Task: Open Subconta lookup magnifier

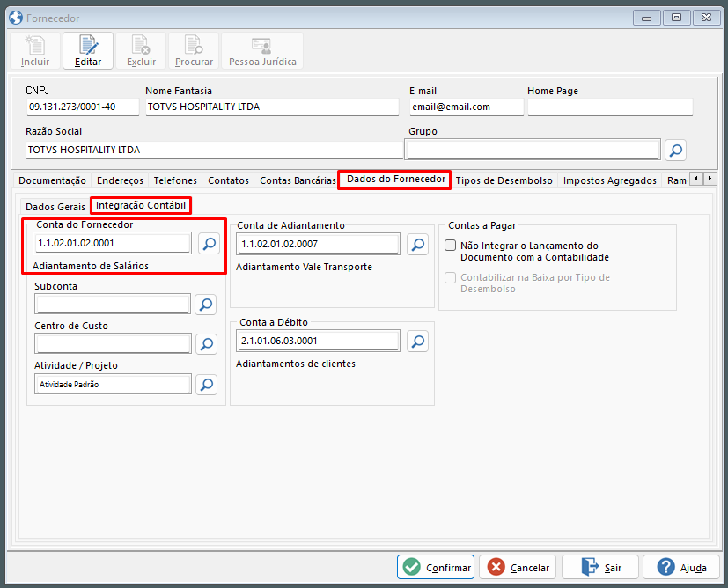Action: (x=206, y=305)
